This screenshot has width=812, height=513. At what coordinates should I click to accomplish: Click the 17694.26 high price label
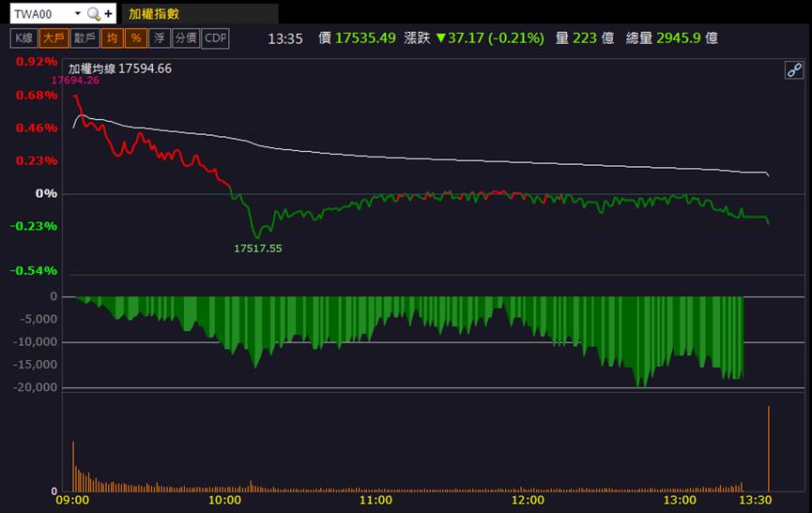pyautogui.click(x=76, y=80)
